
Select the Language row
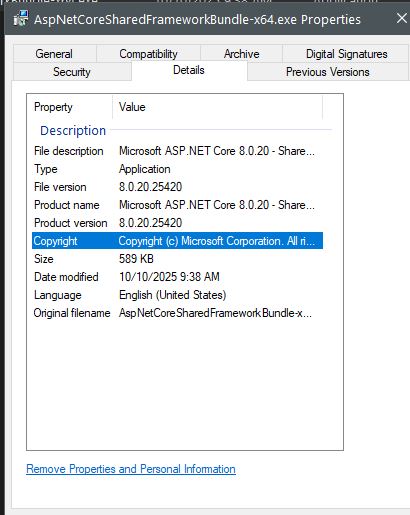click(177, 295)
